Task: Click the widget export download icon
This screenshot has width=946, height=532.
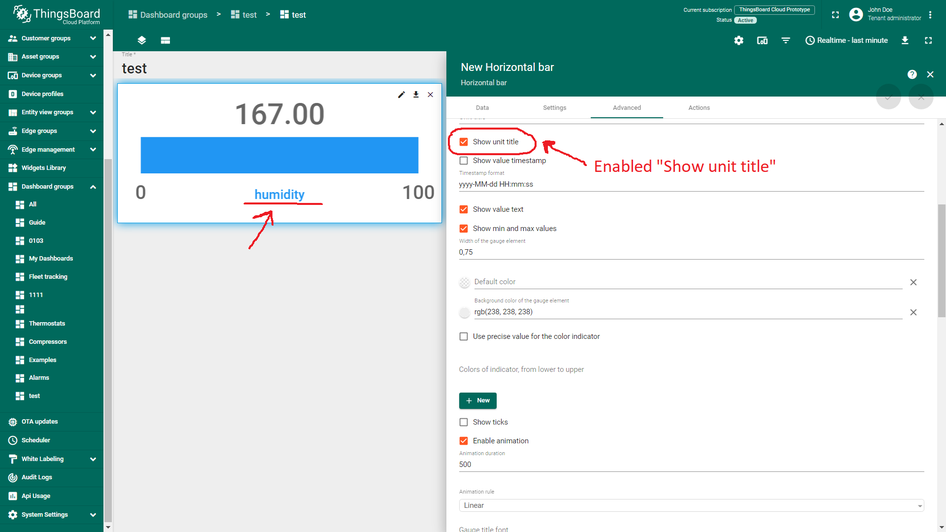Action: coord(416,95)
